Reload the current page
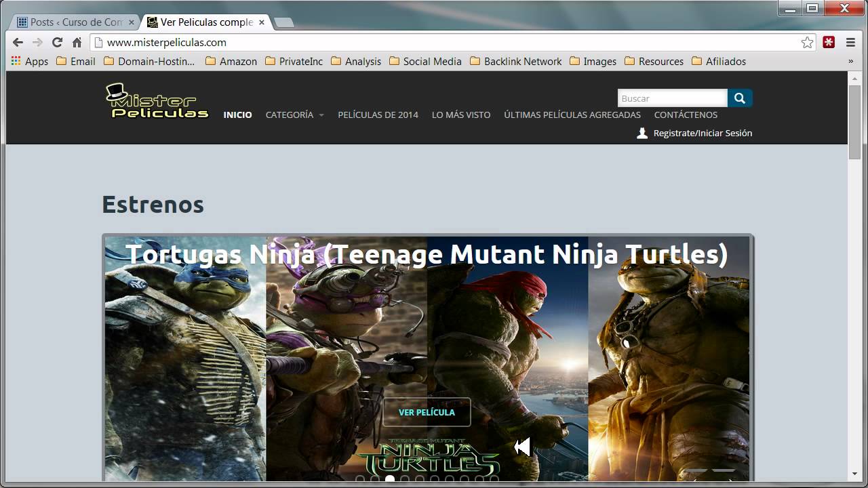This screenshot has width=868, height=488. (x=57, y=42)
